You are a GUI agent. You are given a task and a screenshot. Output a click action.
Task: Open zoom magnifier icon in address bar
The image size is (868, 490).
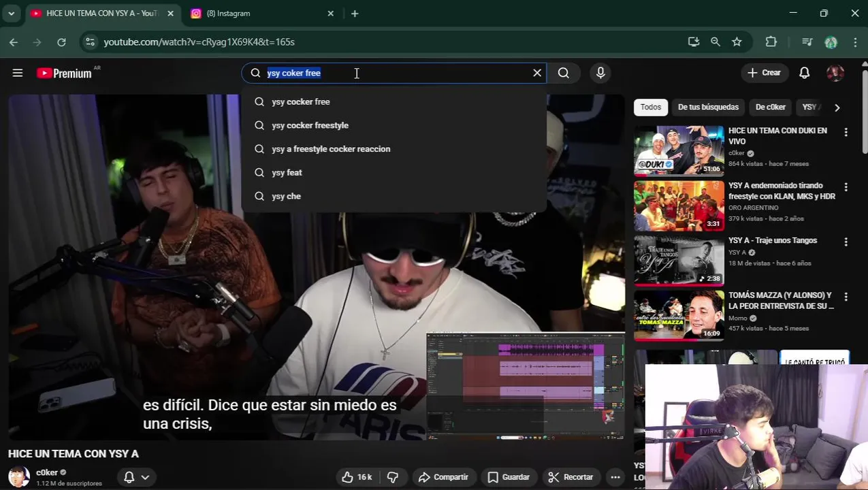[x=716, y=42]
